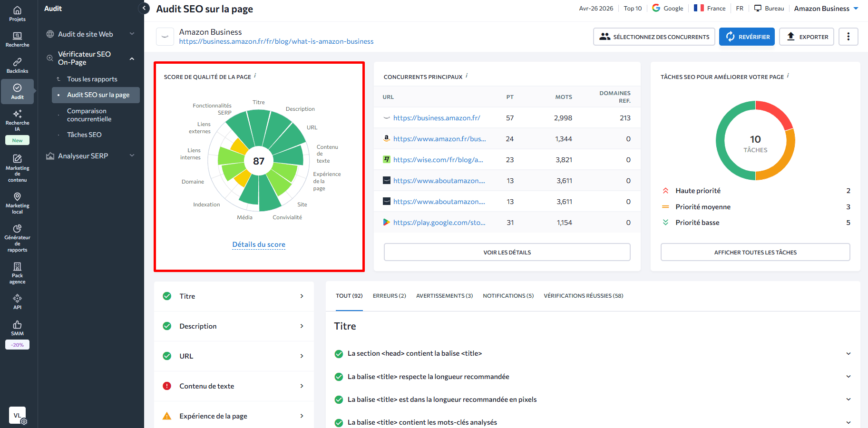The image size is (868, 428).
Task: Expand 'longueur recommandée en pixels' row
Action: 848,399
